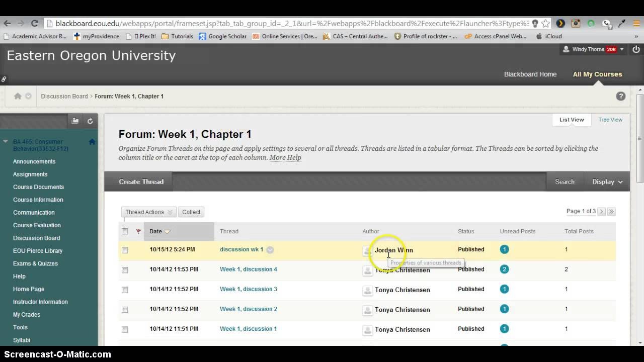The height and width of the screenshot is (362, 644).
Task: Click Jordan Winn's author avatar icon
Action: coord(368,250)
